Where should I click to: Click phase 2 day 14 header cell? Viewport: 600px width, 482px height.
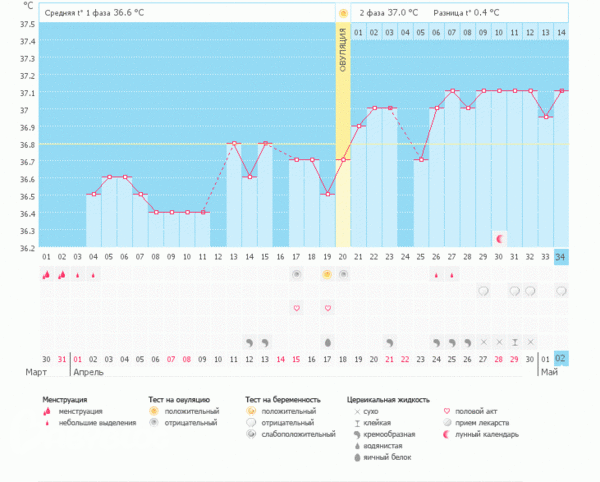pyautogui.click(x=561, y=33)
